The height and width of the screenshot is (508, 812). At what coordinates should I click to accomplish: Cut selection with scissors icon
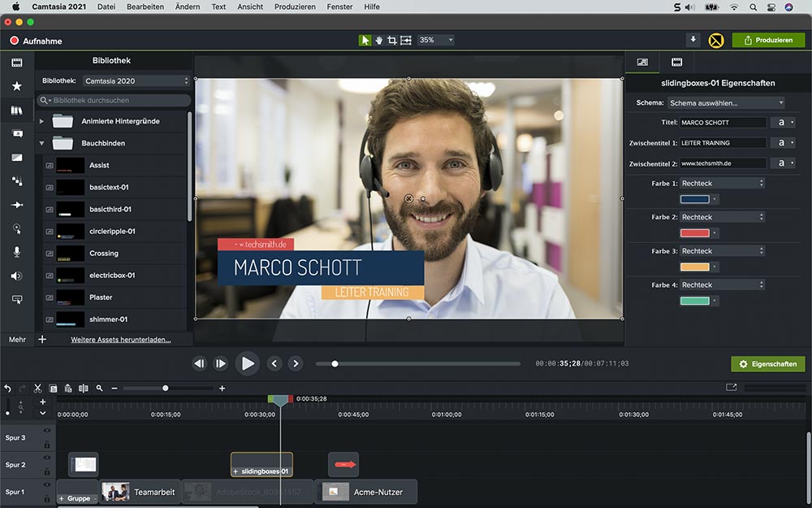38,389
